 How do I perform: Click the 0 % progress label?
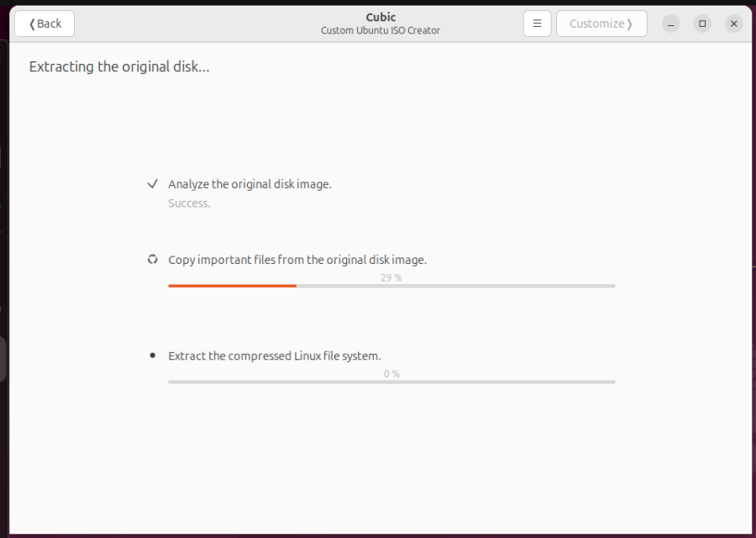click(x=391, y=374)
